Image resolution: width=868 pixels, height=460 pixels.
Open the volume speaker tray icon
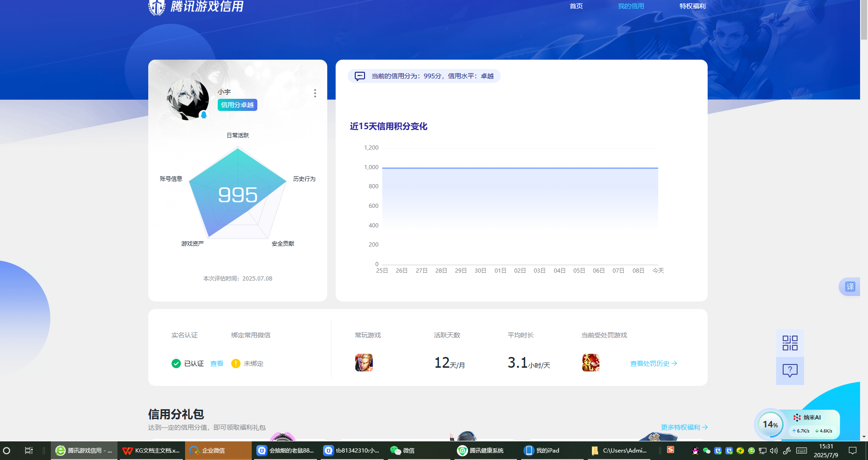(x=774, y=451)
